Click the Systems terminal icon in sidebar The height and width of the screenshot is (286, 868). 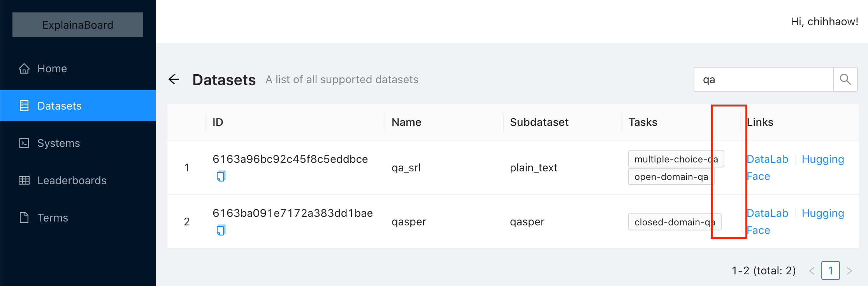click(24, 143)
